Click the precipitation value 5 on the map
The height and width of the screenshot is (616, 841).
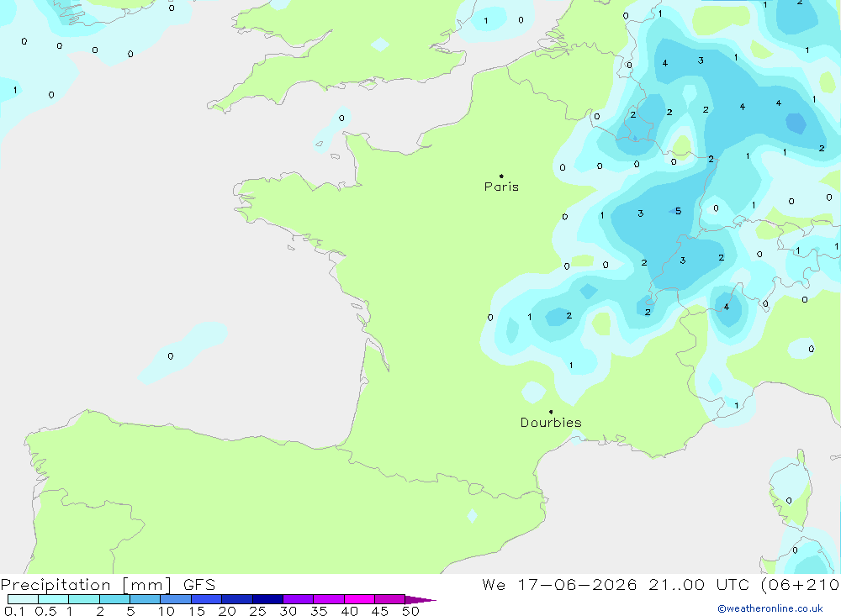tap(679, 211)
